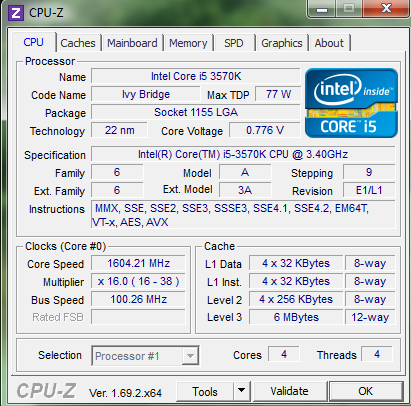The width and height of the screenshot is (411, 406).
Task: Click the Revision value E1/L1
Action: pyautogui.click(x=369, y=190)
